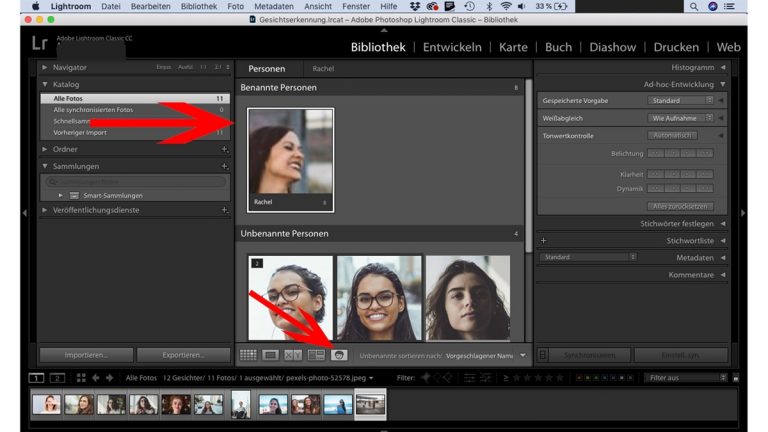Open Spotlight search in menu bar
The width and height of the screenshot is (768, 432).
(694, 6)
